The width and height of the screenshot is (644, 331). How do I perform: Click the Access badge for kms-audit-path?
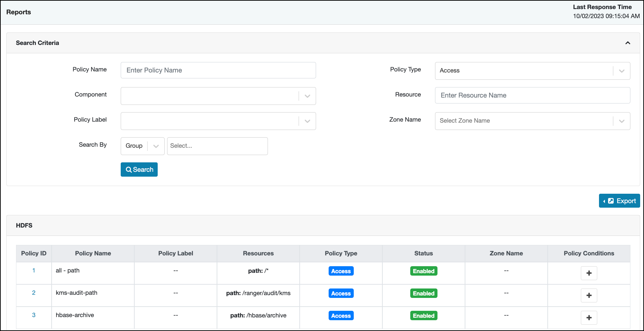click(x=341, y=293)
